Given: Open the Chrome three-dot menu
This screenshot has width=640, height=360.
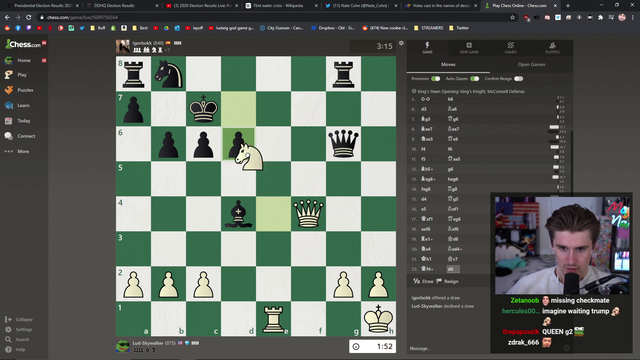Looking at the screenshot, I should (632, 18).
